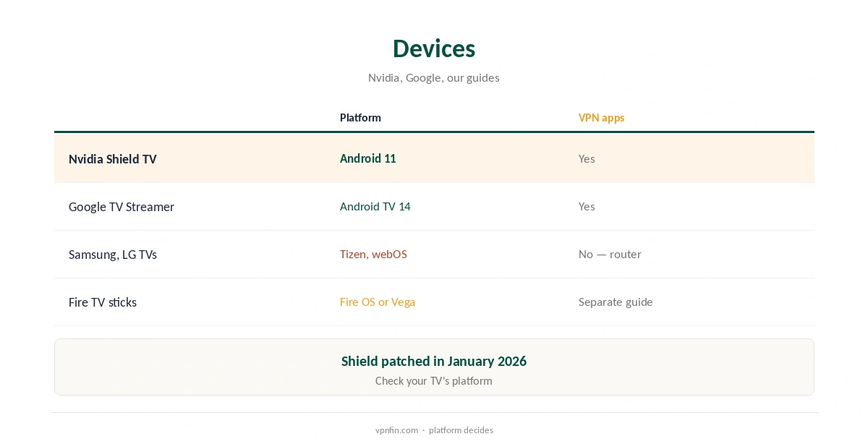Select the Google TV Streamer row name
The image size is (868, 444).
pyautogui.click(x=122, y=207)
